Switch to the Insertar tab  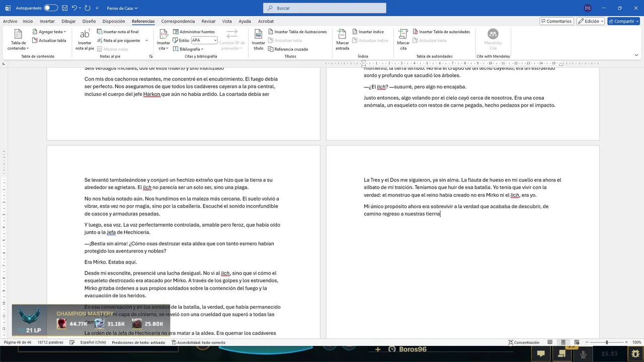(x=47, y=21)
